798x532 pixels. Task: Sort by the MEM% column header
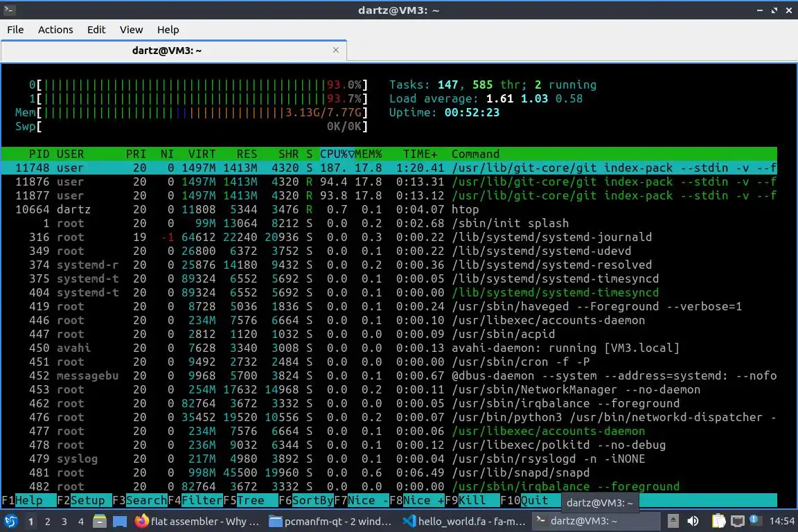click(x=369, y=154)
